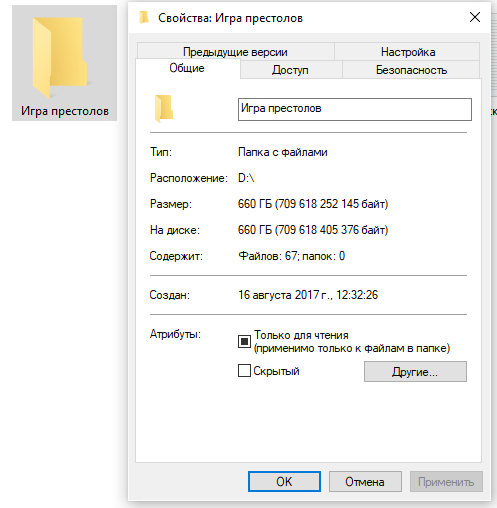The image size is (497, 508).
Task: Click the Расположение value D:\
Action: click(246, 178)
